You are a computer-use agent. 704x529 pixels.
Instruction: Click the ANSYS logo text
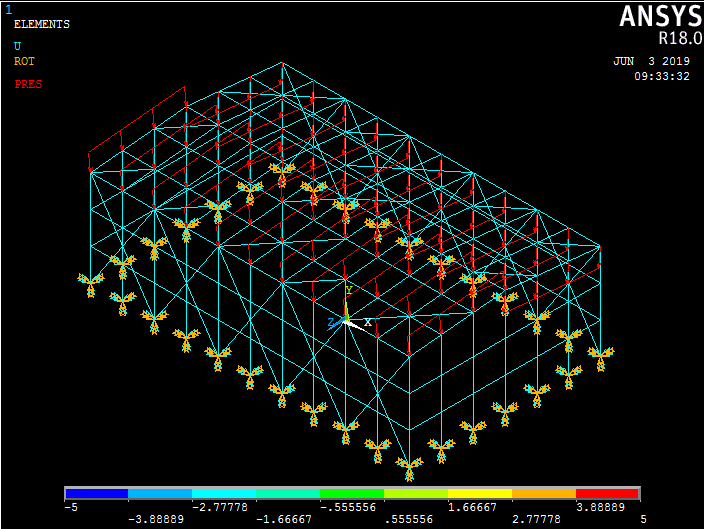tap(659, 17)
